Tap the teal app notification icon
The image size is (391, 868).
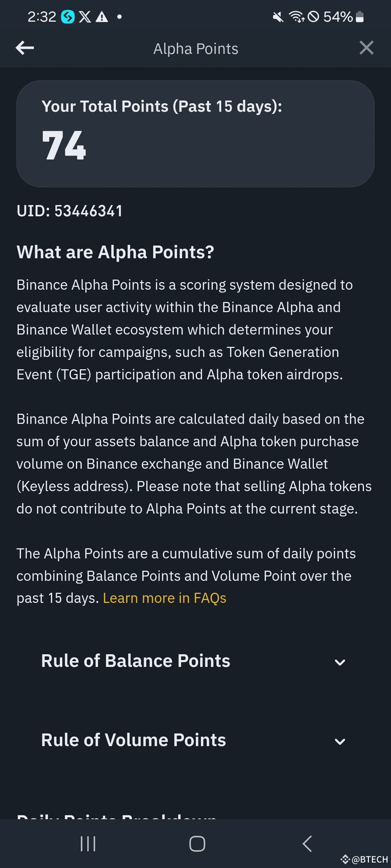pos(68,17)
